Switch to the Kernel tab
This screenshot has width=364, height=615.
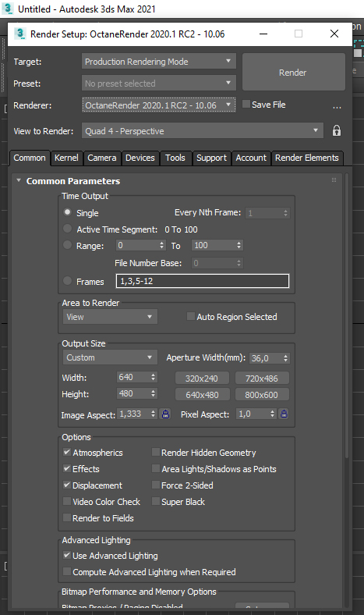tap(66, 158)
